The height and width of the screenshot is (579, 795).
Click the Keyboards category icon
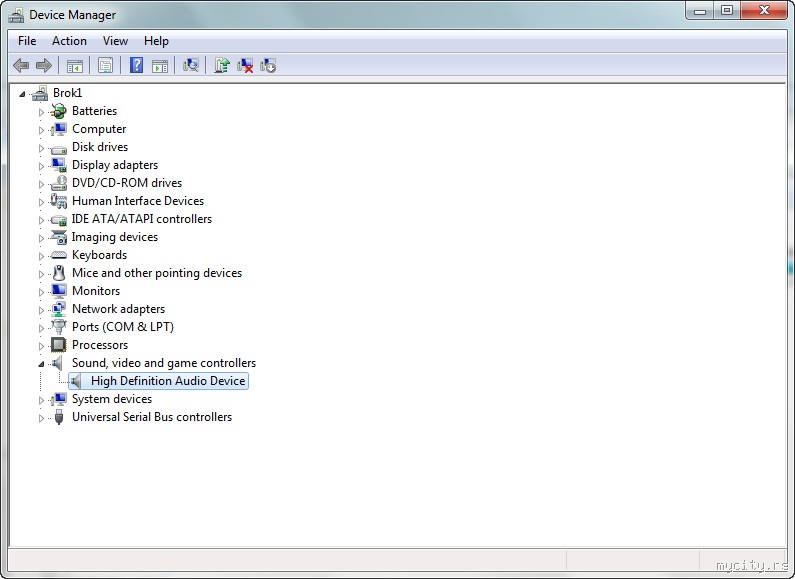(x=59, y=255)
